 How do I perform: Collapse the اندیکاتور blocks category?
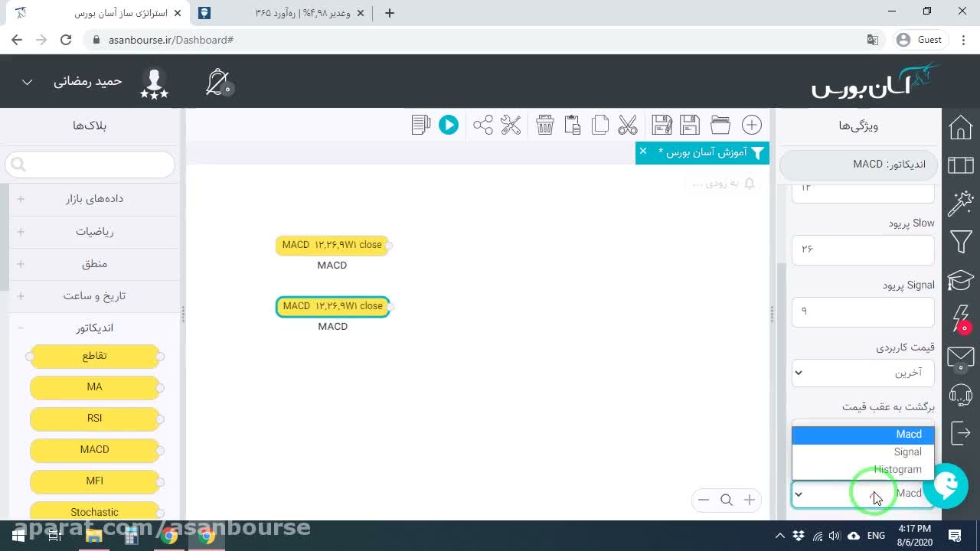[x=95, y=328]
